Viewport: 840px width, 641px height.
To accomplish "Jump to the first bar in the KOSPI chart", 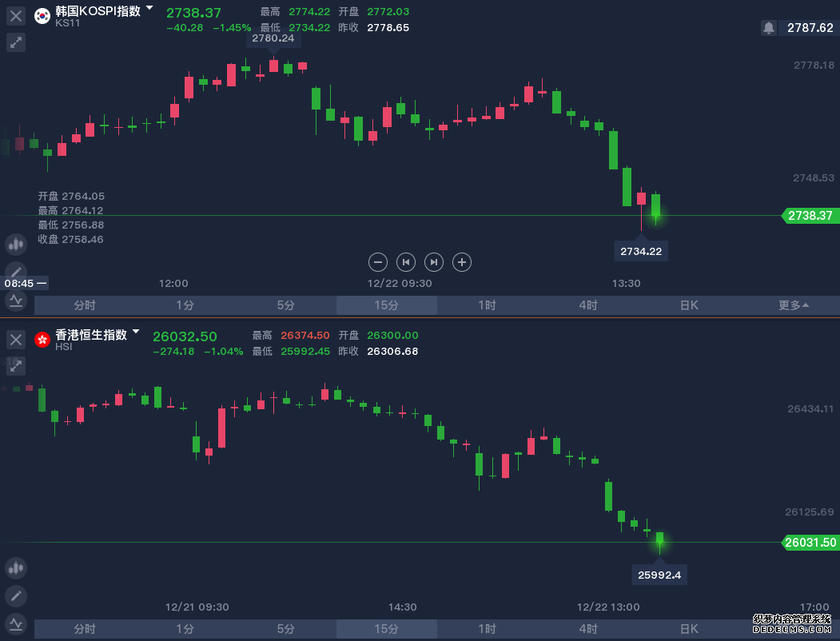I will pos(405,262).
